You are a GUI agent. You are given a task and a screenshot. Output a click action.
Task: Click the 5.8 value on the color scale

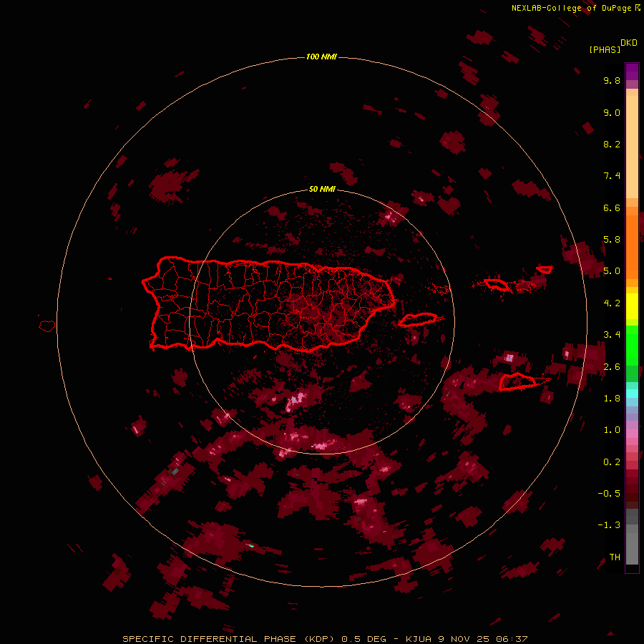coord(612,240)
